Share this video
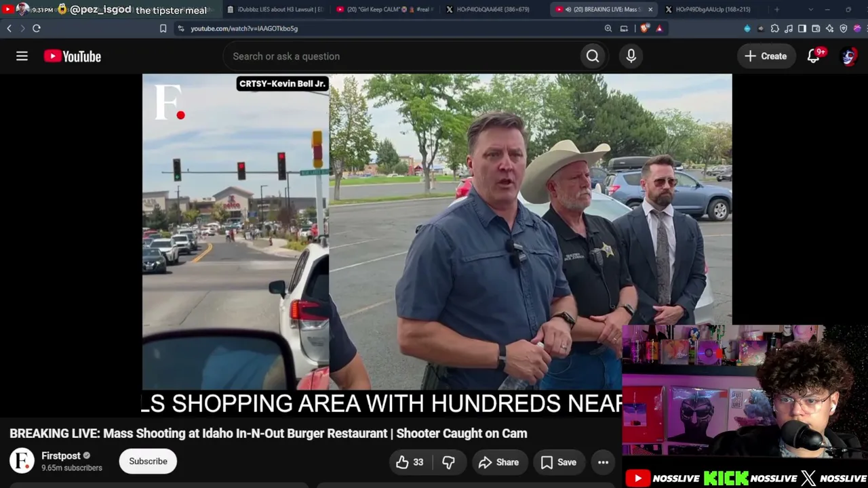The height and width of the screenshot is (488, 868). tap(498, 462)
